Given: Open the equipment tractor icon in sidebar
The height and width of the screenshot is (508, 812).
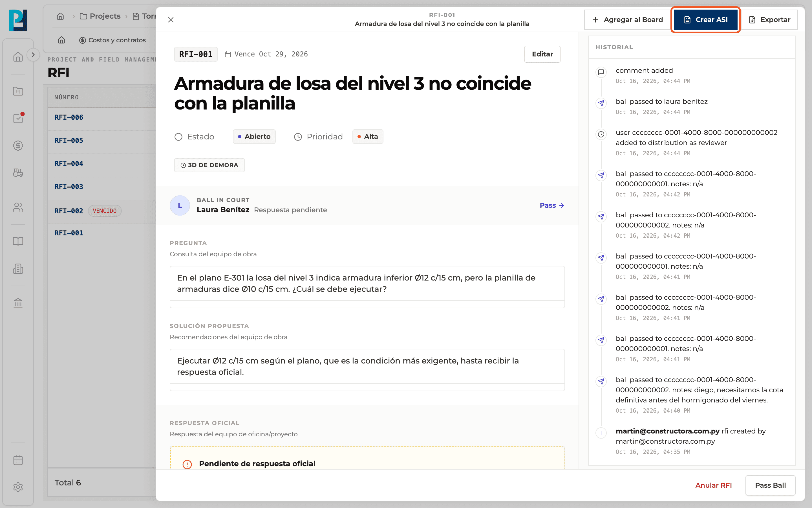Looking at the screenshot, I should pyautogui.click(x=18, y=173).
